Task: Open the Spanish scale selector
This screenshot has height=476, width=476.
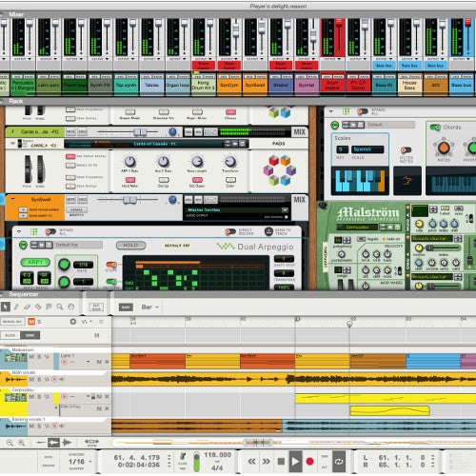Action: pos(367,149)
